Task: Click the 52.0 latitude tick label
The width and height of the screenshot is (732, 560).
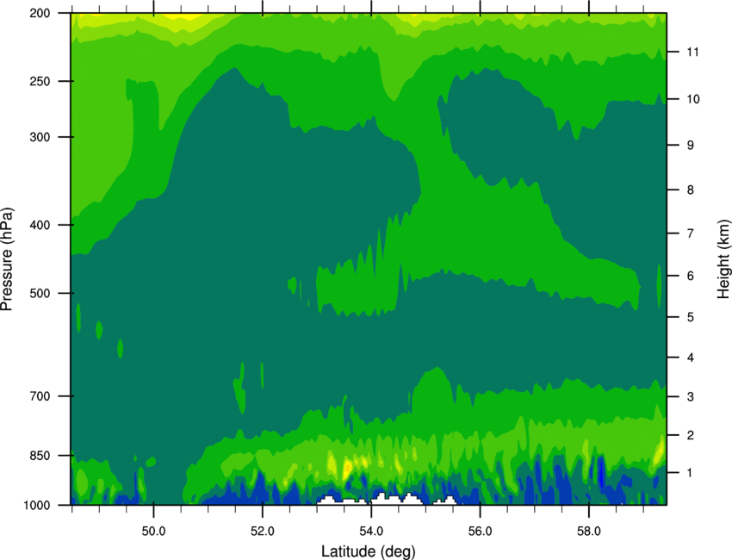Action: tap(263, 532)
